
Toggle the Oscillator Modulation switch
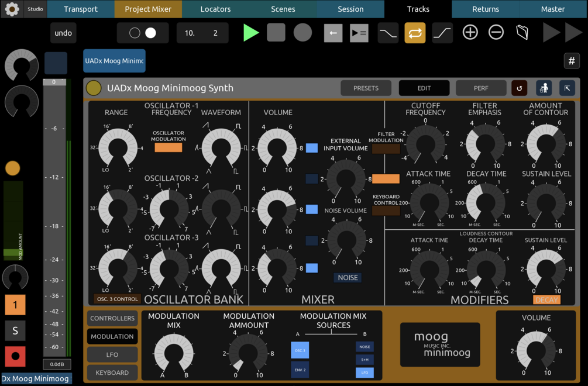pos(169,147)
